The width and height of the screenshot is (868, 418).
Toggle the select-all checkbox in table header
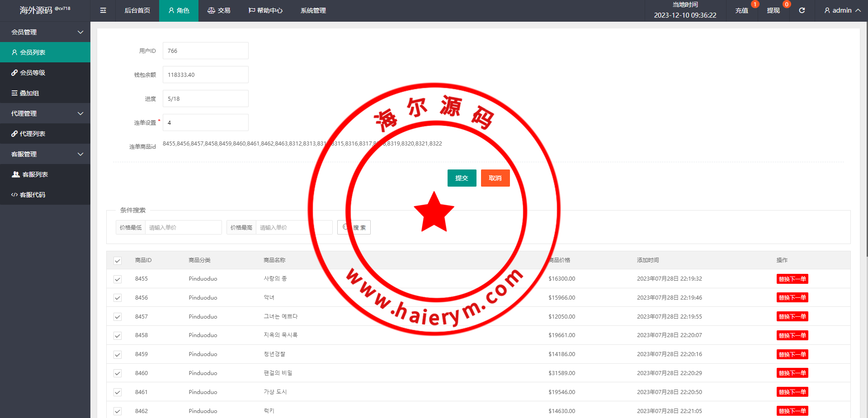[x=118, y=261]
